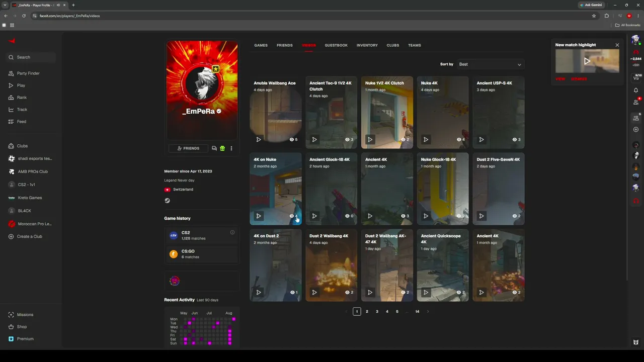Play the Ancient Tec-9 1V2 4K Clutch video
The height and width of the screenshot is (362, 644).
tap(314, 140)
